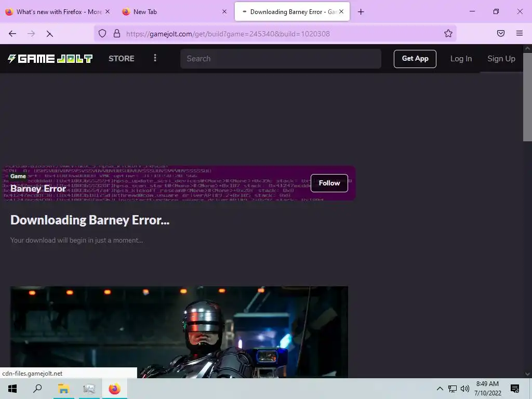This screenshot has height=399, width=532.
Task: Open Windows taskbar search
Action: [x=37, y=389]
